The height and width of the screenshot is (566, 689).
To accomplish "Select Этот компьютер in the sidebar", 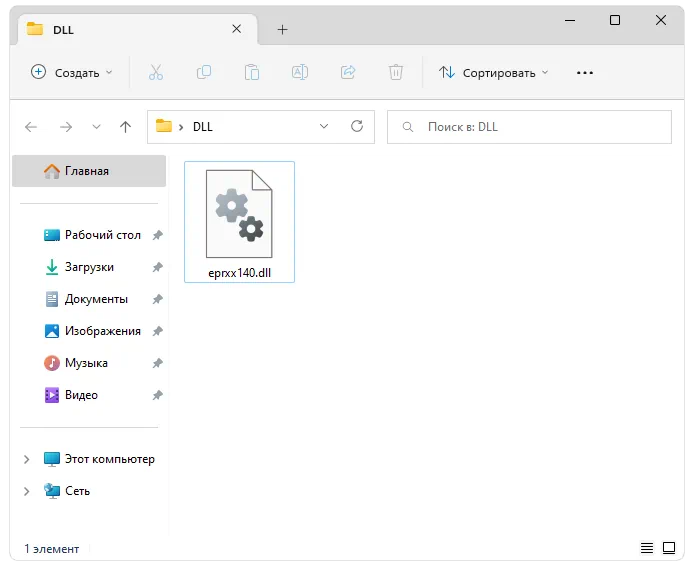I will pyautogui.click(x=99, y=459).
